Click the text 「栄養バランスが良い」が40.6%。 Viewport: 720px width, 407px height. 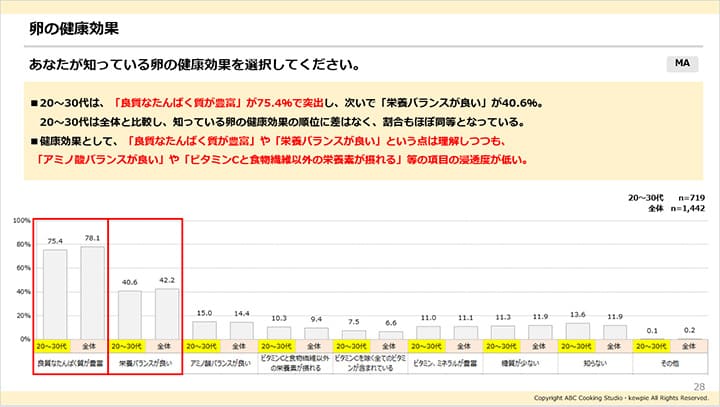(462, 103)
